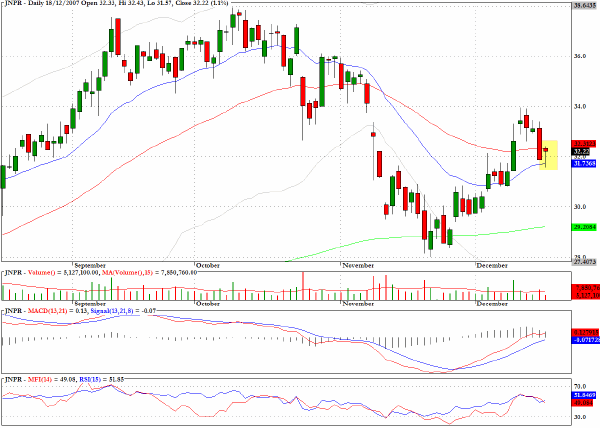Click the September label under the price chart
Viewport: 600px width, 428px height.
[x=90, y=265]
